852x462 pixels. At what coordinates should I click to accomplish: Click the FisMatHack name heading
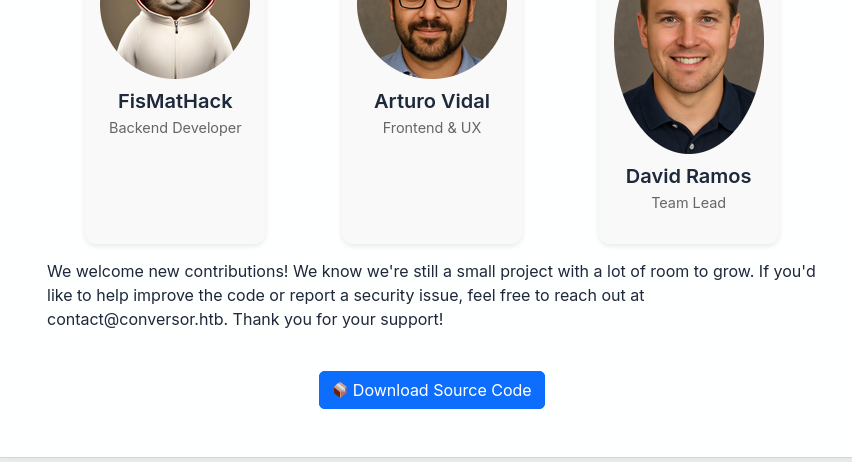click(175, 101)
